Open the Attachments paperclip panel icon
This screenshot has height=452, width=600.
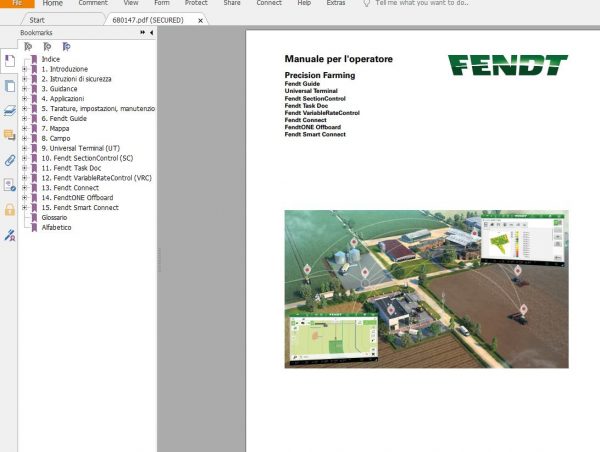point(10,160)
